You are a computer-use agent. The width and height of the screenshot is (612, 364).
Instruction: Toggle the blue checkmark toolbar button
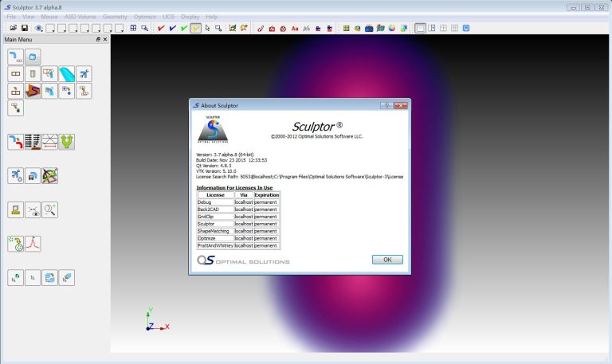(172, 28)
